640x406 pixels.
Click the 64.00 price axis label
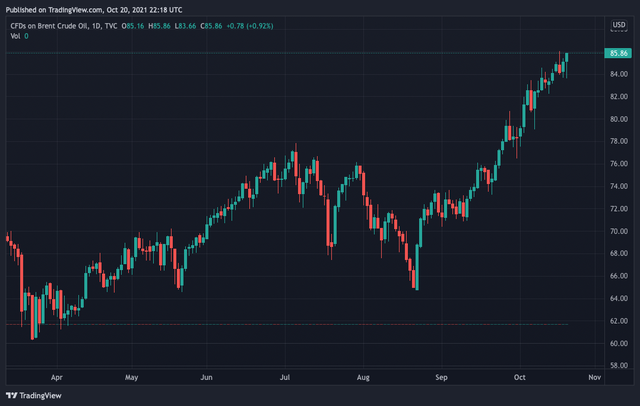point(619,298)
